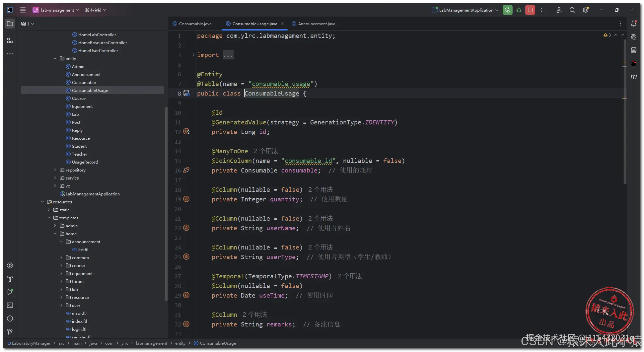Viewport: 644px width, 352px height.
Task: Open the Git tool window
Action: click(x=10, y=332)
